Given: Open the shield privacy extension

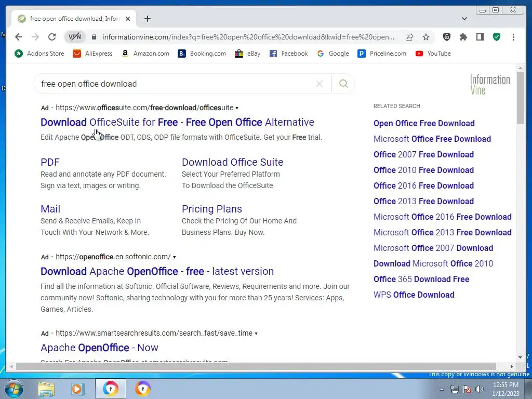Looking at the screenshot, I should tap(447, 37).
